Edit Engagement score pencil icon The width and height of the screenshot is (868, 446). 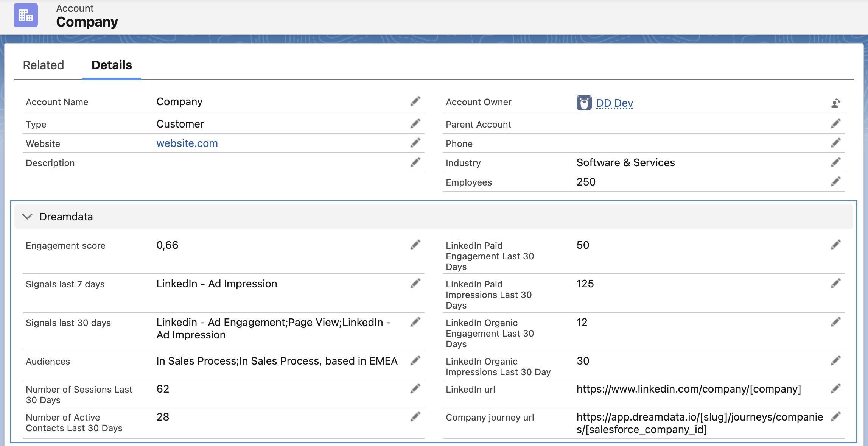[x=415, y=245]
